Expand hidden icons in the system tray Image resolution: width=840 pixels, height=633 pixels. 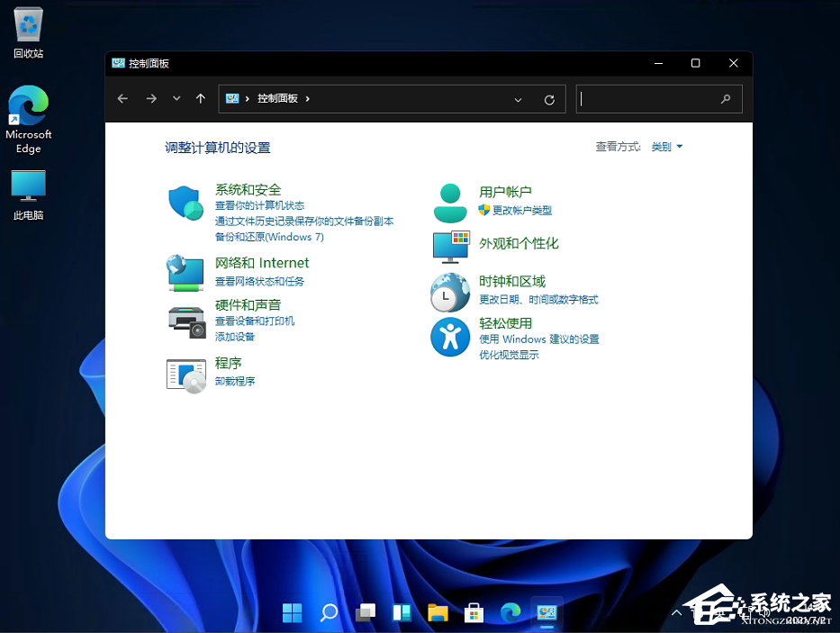677,611
